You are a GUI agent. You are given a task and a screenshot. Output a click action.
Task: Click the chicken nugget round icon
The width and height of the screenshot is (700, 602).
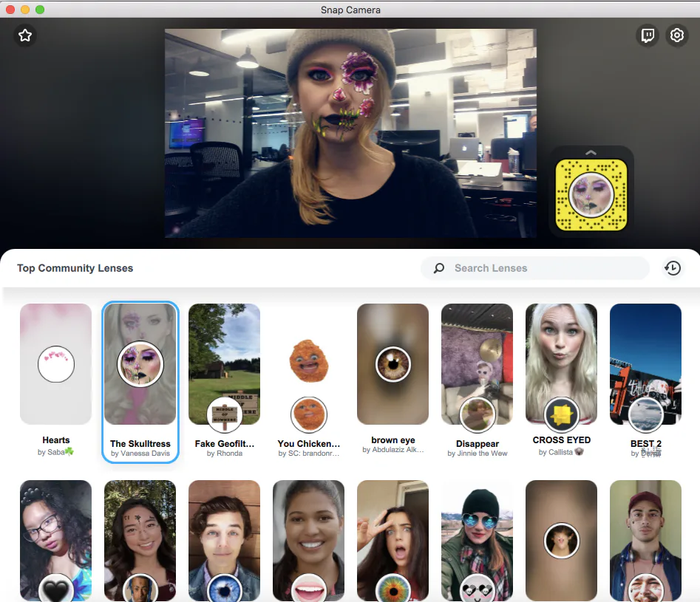308,414
